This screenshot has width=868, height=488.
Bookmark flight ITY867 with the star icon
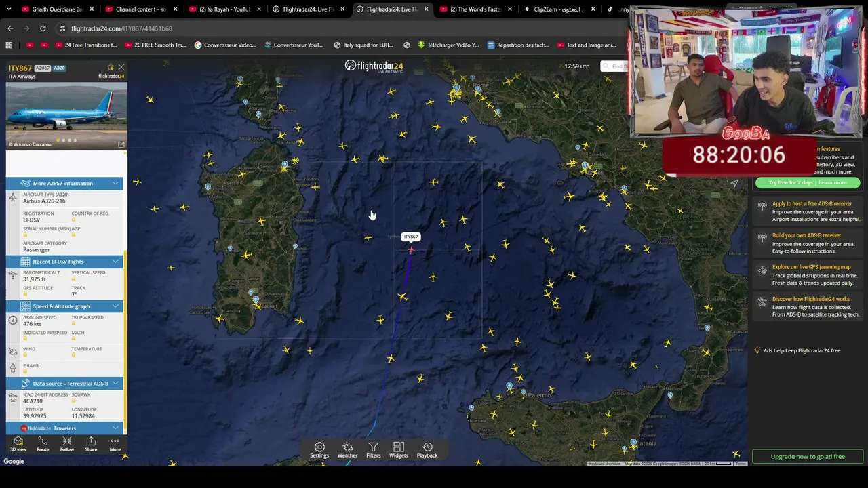[x=111, y=67]
